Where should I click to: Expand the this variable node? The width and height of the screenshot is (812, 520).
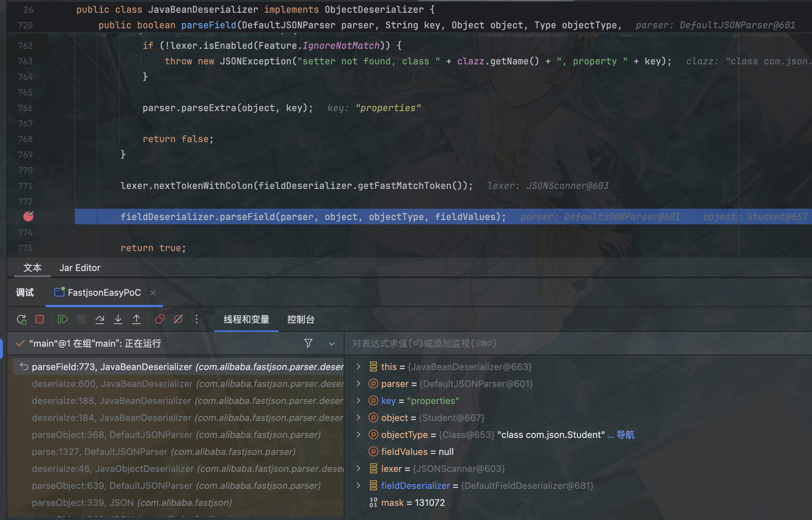[x=358, y=367]
